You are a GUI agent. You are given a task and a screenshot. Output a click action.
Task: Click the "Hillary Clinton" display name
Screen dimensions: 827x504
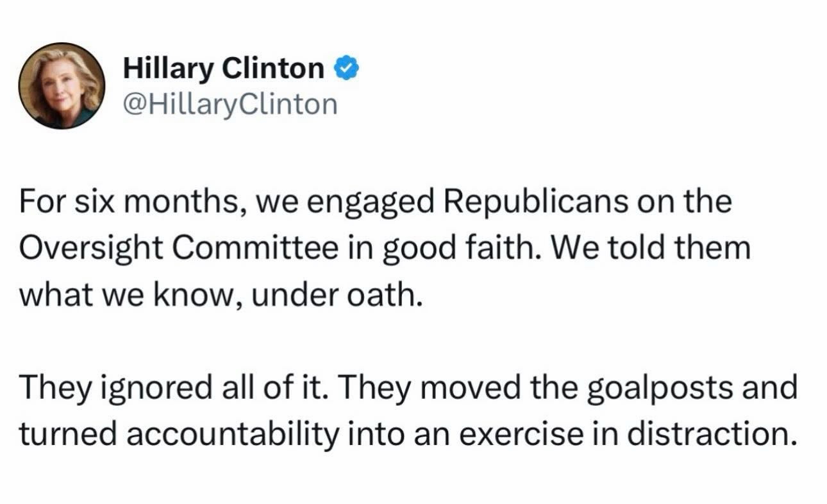pyautogui.click(x=223, y=68)
